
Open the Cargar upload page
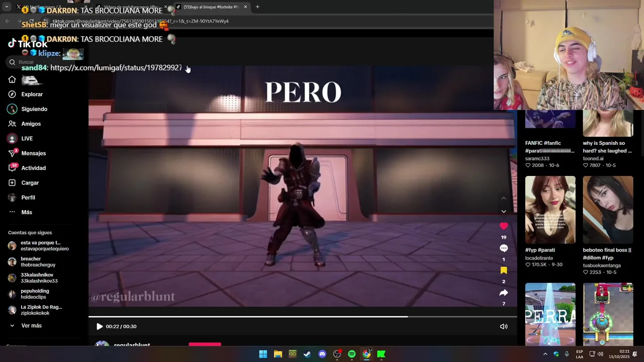coord(23,183)
